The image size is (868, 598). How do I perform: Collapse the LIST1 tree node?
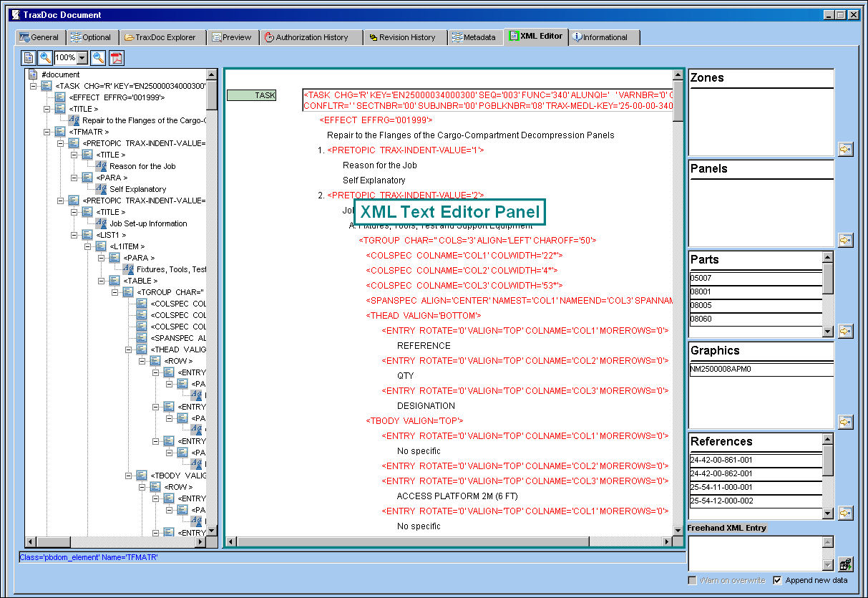[74, 235]
